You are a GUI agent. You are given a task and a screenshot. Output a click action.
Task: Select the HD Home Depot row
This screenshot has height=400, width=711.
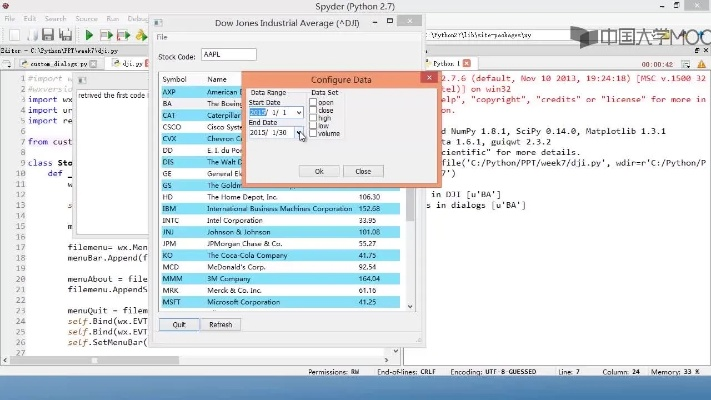pos(281,197)
